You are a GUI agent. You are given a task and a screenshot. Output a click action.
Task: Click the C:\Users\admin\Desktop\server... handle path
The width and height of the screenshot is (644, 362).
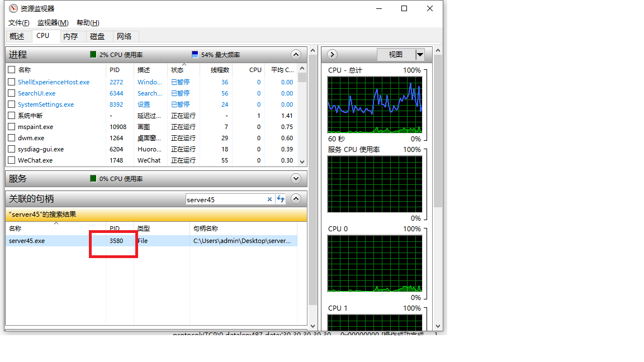(242, 241)
